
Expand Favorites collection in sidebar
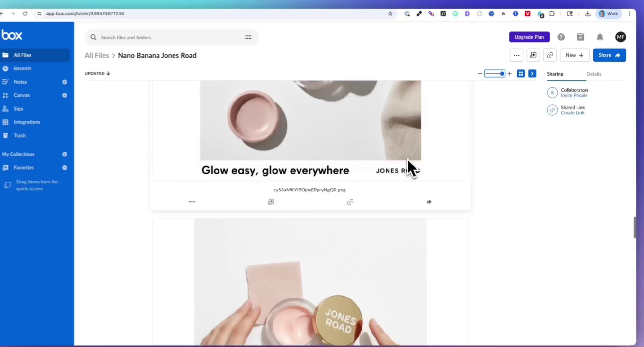coord(65,168)
